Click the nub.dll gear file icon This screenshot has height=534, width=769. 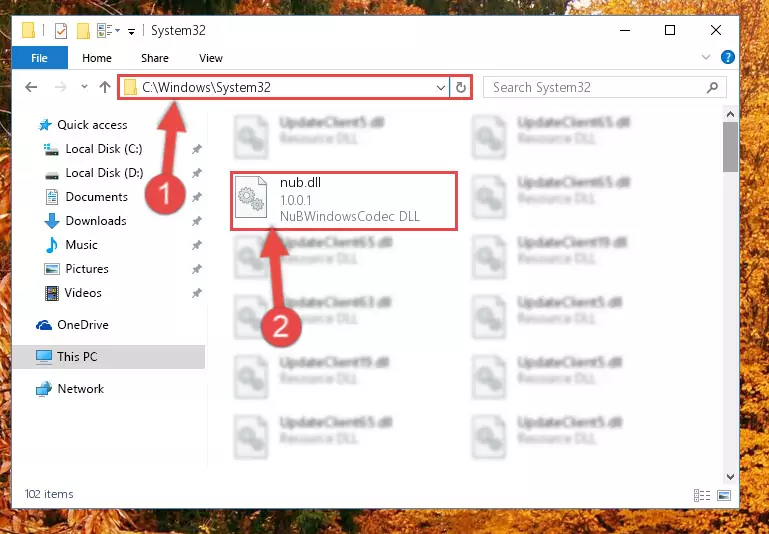[251, 198]
